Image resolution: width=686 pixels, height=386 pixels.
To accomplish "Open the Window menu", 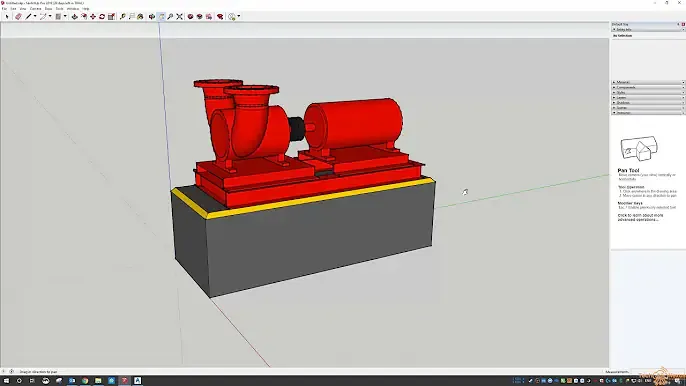I will pos(73,9).
